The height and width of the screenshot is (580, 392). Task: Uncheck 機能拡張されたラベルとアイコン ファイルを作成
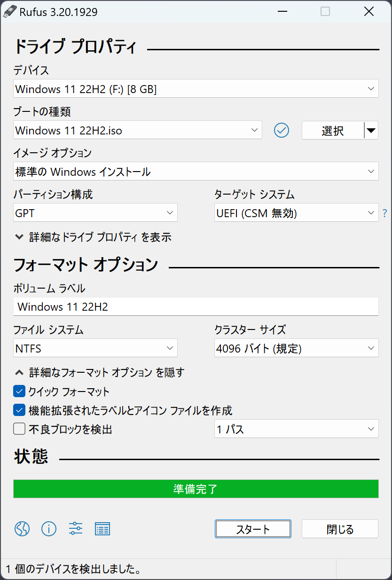pos(18,410)
